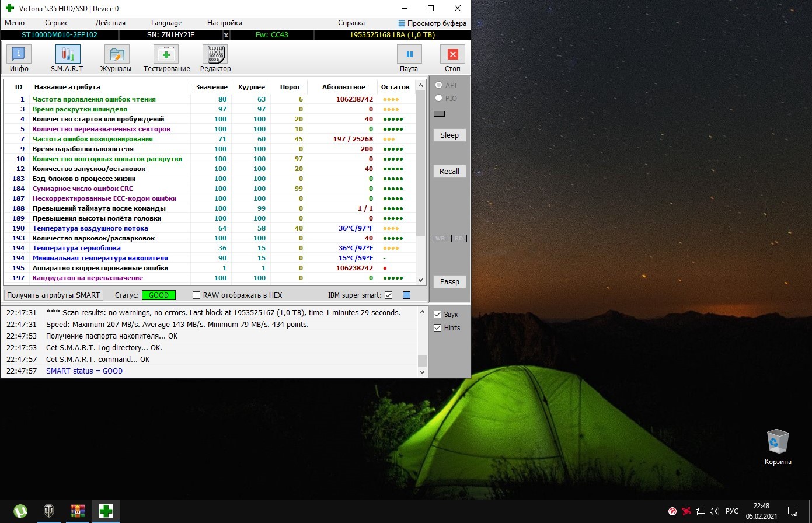Open the Действия menu
This screenshot has height=523, width=812.
pyautogui.click(x=110, y=23)
